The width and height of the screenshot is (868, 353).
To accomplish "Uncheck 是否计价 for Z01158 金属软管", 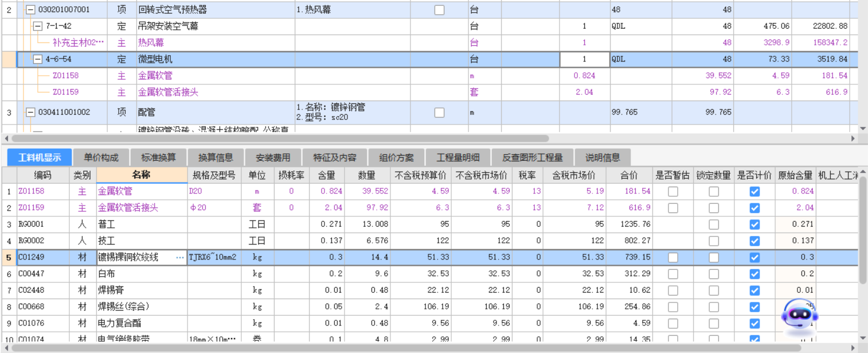I will (754, 192).
